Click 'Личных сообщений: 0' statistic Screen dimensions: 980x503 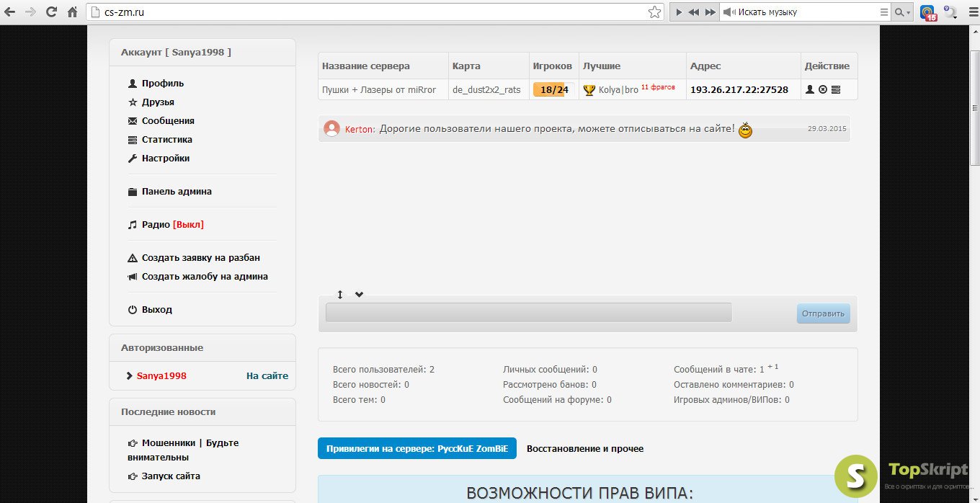coord(550,370)
